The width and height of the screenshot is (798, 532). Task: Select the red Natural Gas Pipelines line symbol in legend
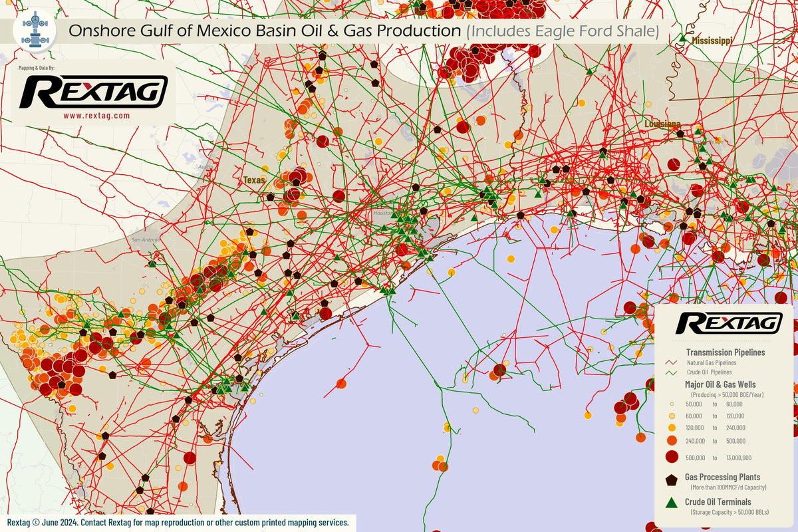tap(671, 362)
